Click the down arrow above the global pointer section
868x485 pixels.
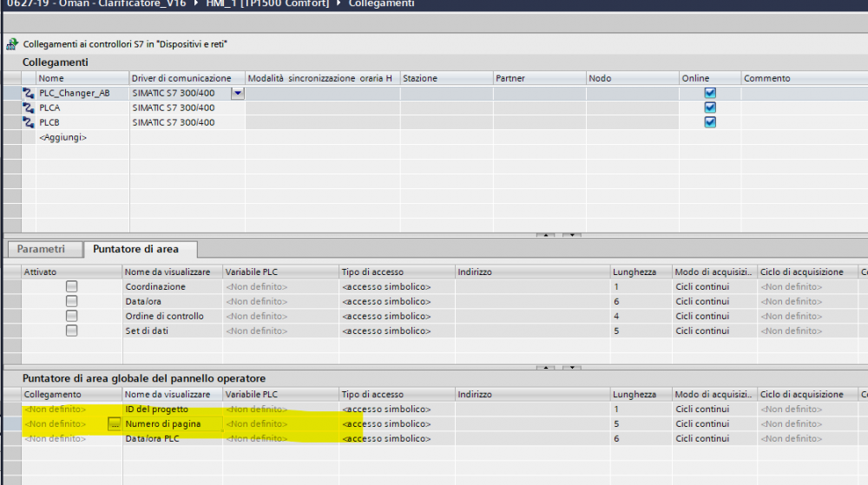tap(572, 367)
